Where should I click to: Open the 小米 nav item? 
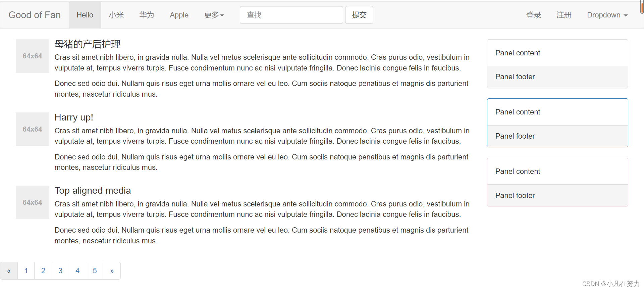(116, 15)
